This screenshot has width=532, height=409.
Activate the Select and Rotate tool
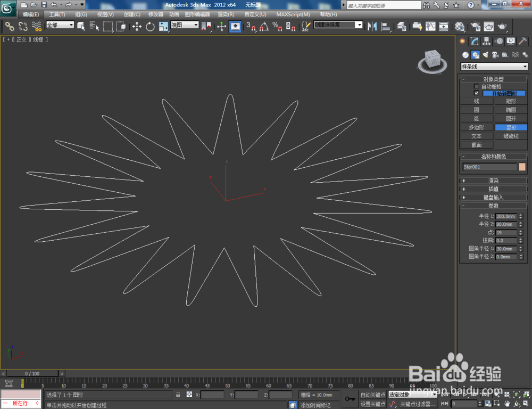[150, 26]
